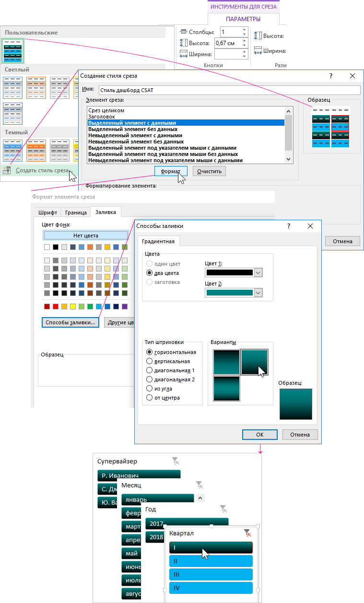The width and height of the screenshot is (364, 603).
Task: Open the Шрифт tab
Action: click(48, 212)
